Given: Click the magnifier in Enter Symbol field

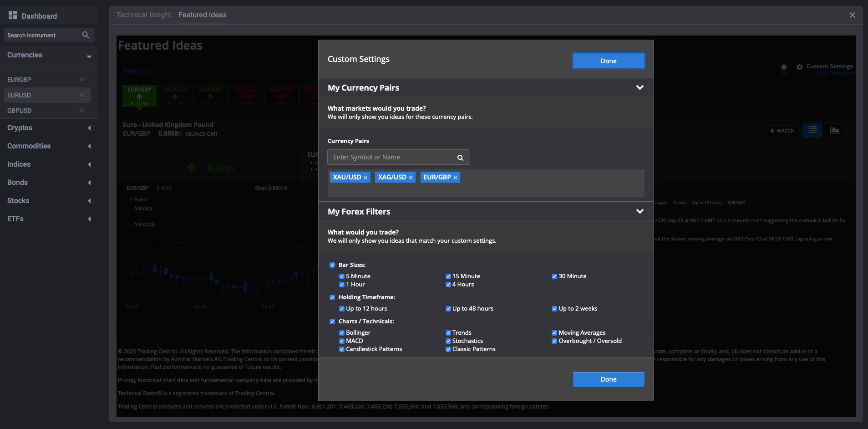Looking at the screenshot, I should pos(460,158).
